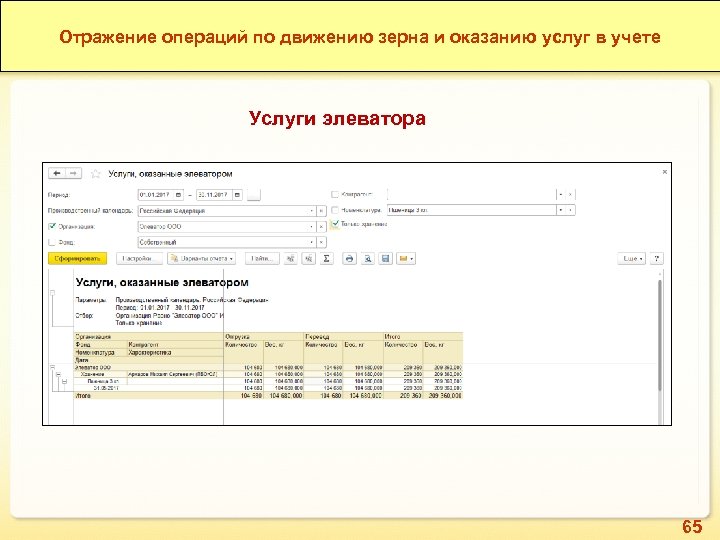
Task: Open the Еще menu
Action: click(632, 259)
